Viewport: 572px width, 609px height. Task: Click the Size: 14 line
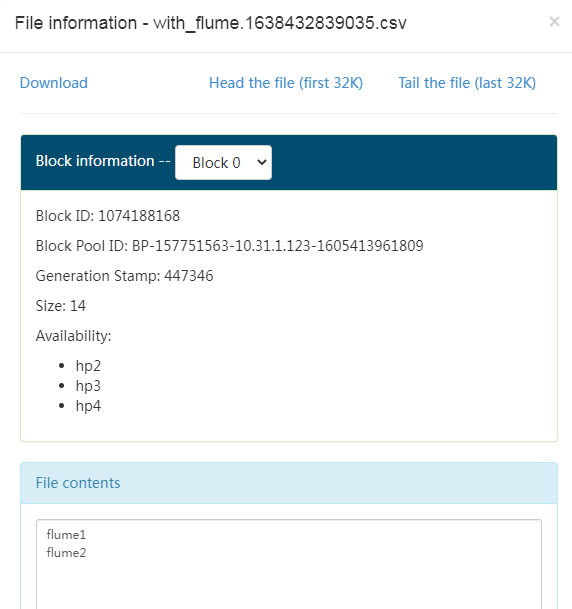pyautogui.click(x=61, y=306)
